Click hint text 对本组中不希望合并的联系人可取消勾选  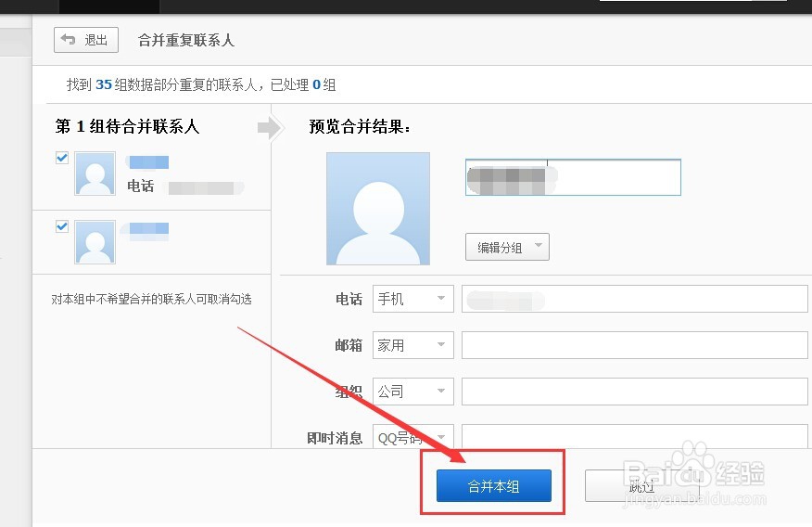(x=151, y=299)
